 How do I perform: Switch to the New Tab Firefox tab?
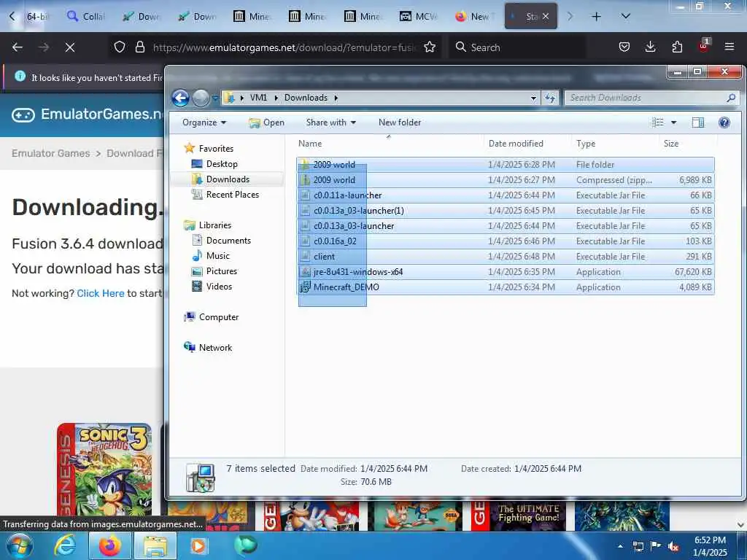pyautogui.click(x=473, y=17)
